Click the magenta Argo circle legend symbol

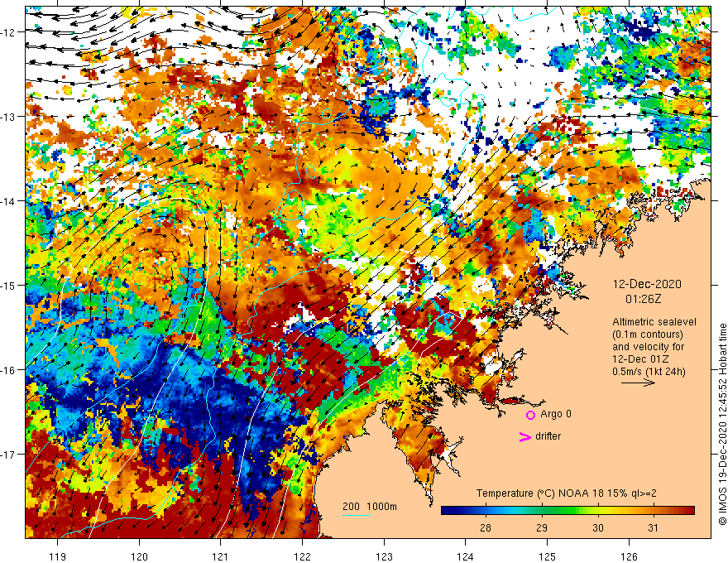[530, 415]
